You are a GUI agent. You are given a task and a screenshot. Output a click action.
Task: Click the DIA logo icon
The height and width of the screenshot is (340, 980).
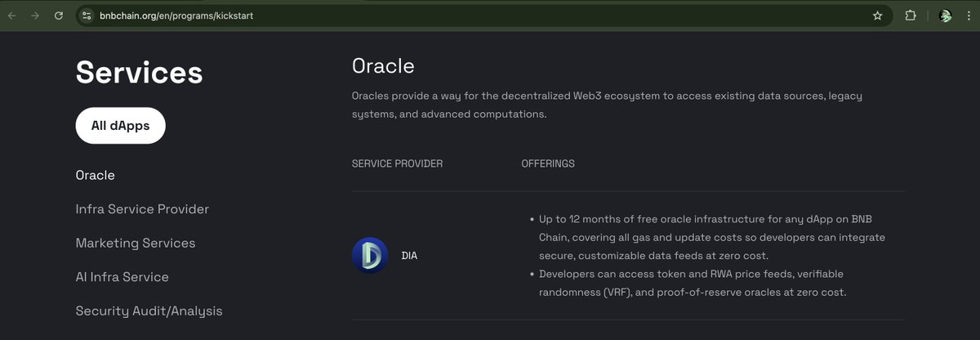[370, 255]
